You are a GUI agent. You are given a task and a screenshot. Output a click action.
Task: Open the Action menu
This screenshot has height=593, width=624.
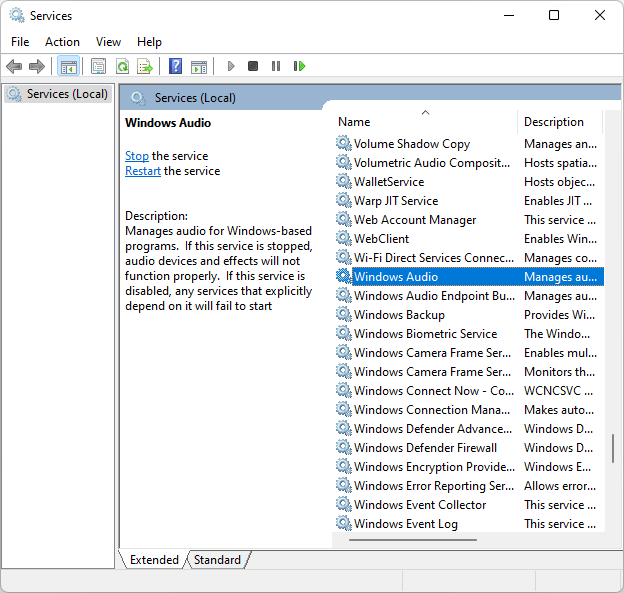pos(62,42)
